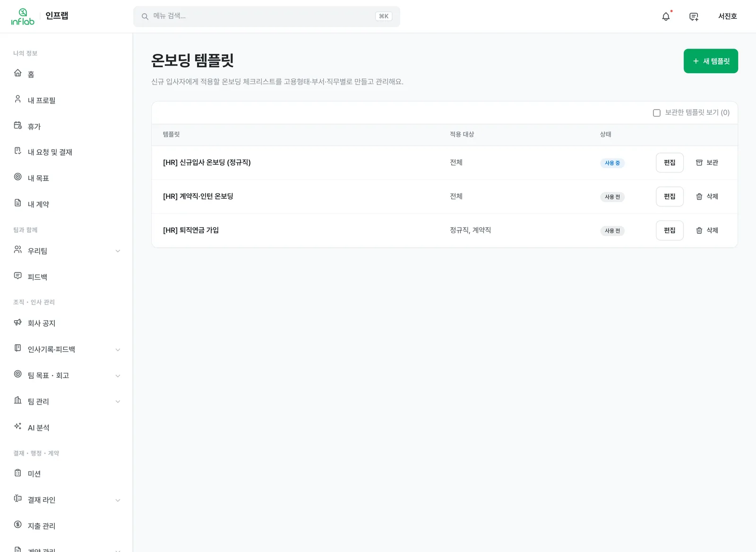756x552 pixels.
Task: Select 지출 관리 in the sidebar
Action: (66, 526)
